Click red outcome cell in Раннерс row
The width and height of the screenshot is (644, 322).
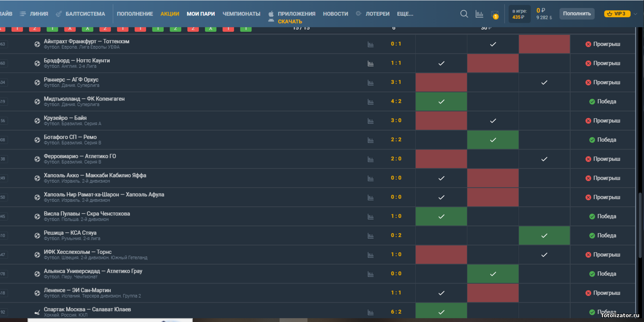441,83
